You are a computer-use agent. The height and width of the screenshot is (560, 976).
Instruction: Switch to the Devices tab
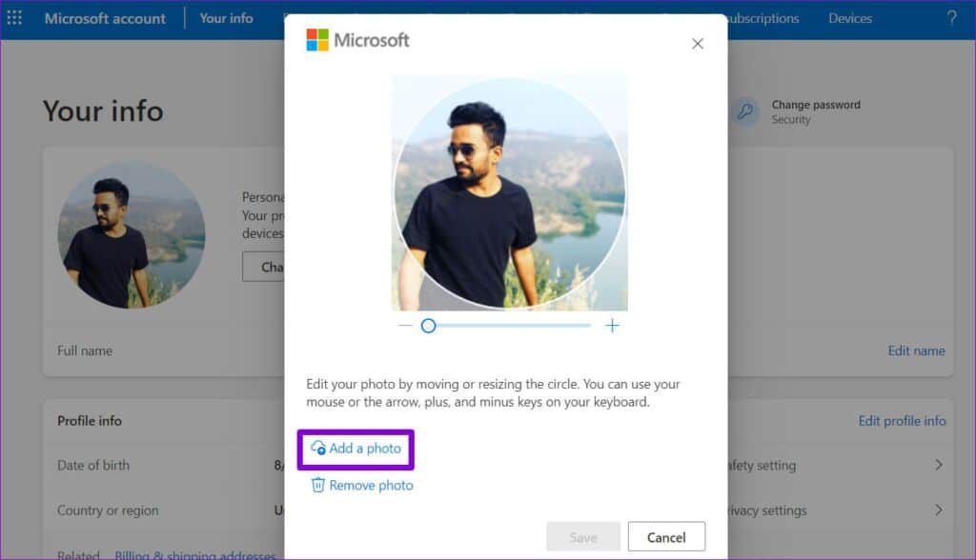[x=848, y=17]
